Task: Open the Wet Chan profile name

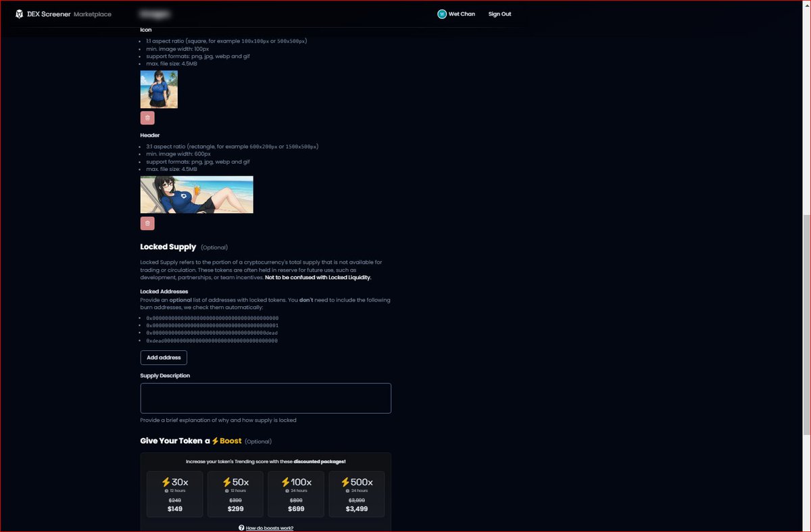Action: coord(462,14)
